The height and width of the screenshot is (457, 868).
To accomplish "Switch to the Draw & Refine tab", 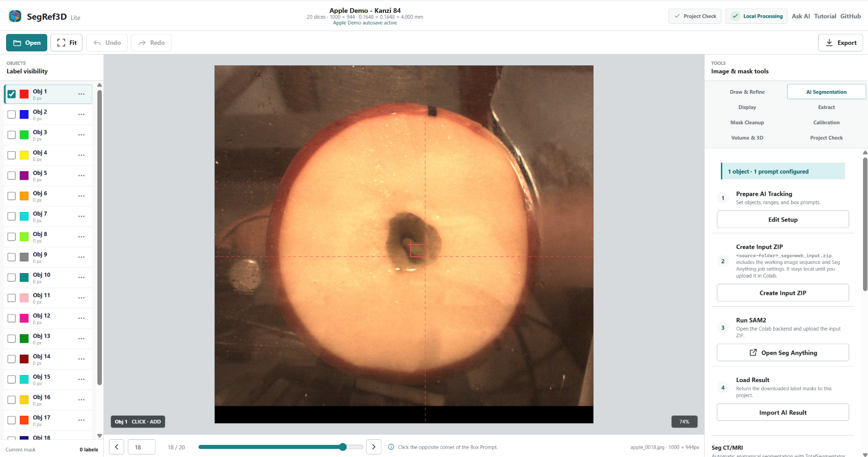I will click(x=747, y=92).
